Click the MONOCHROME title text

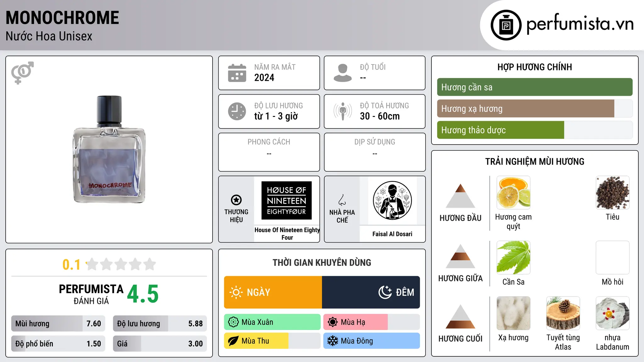coord(62,18)
